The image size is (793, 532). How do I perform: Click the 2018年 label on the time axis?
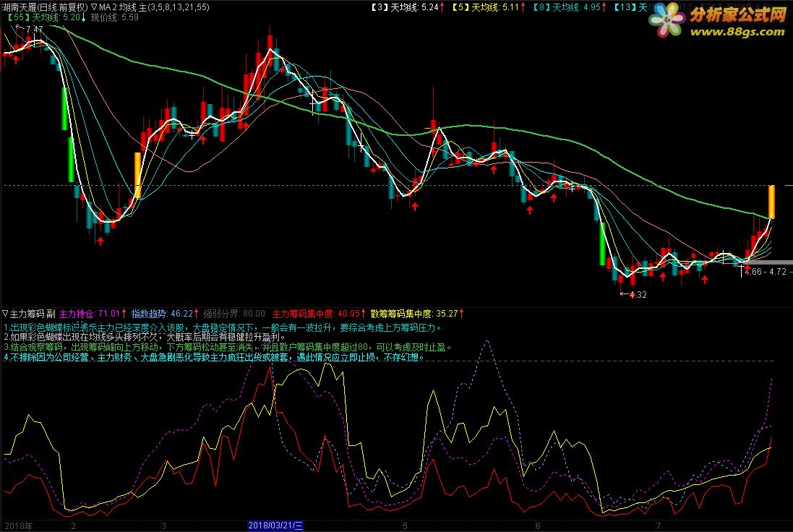[19, 526]
